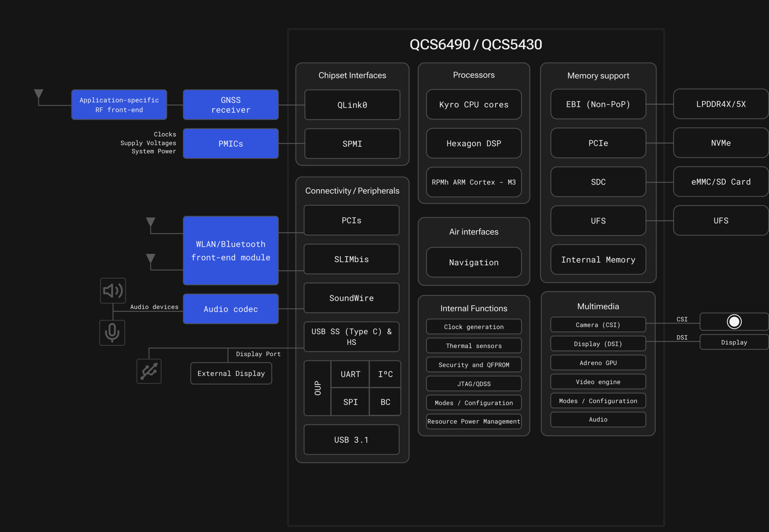Click the camera lens icon next to CSI

[x=734, y=322]
